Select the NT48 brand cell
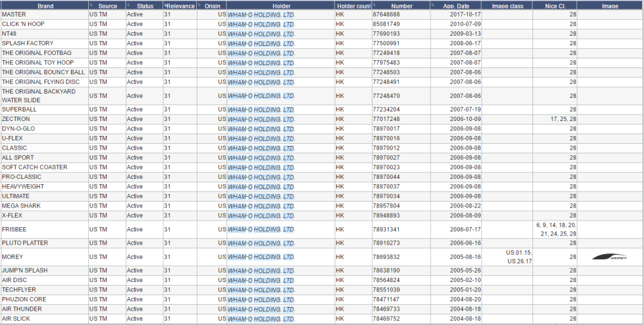This screenshot has width=644, height=325. point(45,33)
